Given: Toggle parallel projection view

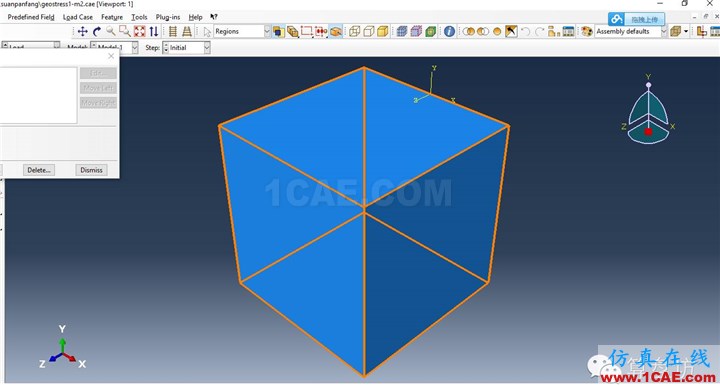Looking at the screenshot, I should (173, 31).
